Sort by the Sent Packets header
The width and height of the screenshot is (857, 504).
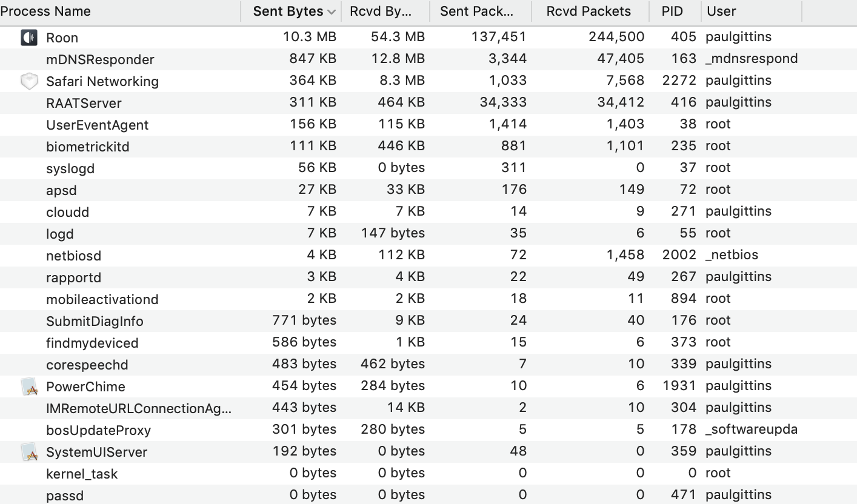(481, 11)
